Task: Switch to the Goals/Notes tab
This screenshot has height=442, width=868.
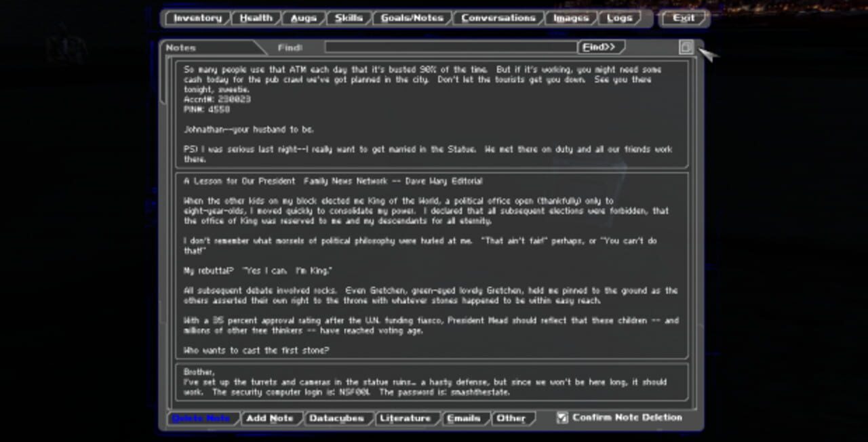Action: tap(411, 18)
